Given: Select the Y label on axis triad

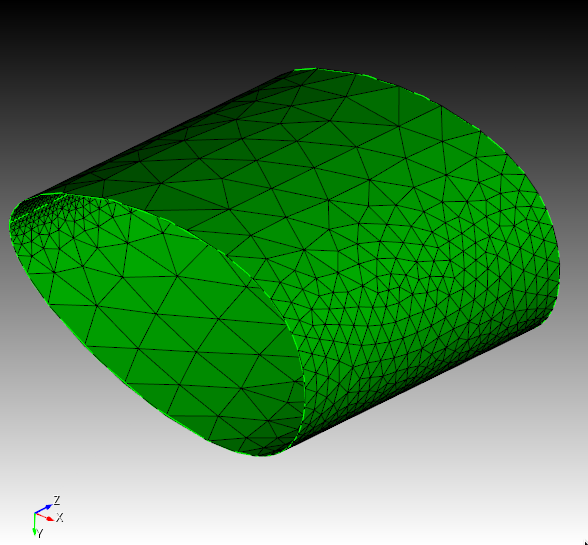Looking at the screenshot, I should click(x=40, y=533).
